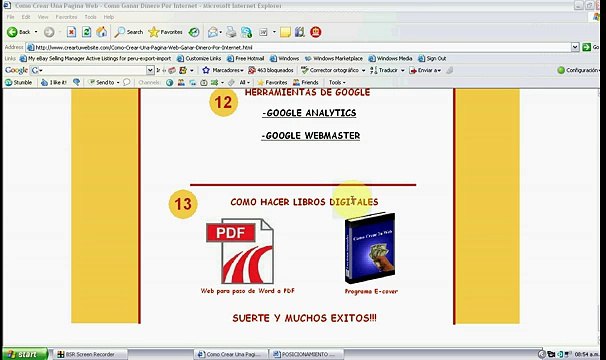Click the 463 bloqueados popup blocker
Image resolution: width=606 pixels, height=360 pixels.
click(271, 70)
